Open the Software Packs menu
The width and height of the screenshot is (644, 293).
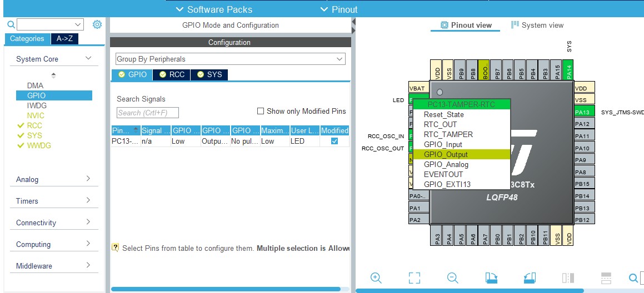[214, 9]
